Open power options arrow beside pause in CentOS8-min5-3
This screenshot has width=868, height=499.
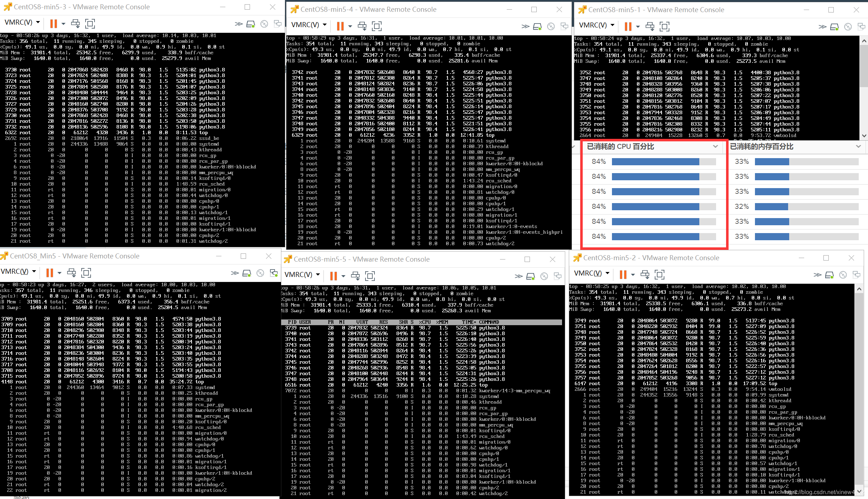(63, 24)
